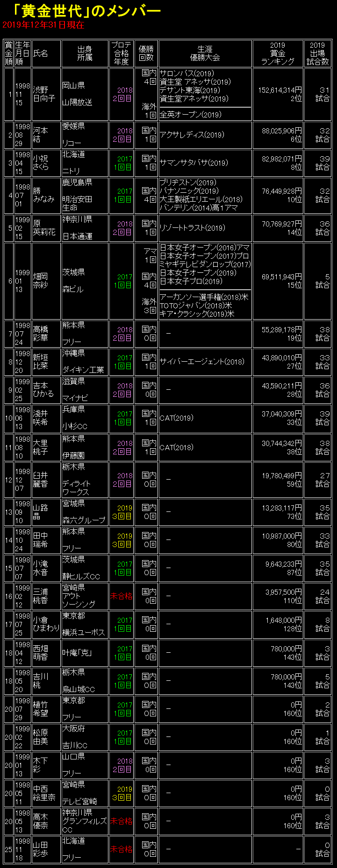Select player name 田中瑞希

tap(41, 540)
